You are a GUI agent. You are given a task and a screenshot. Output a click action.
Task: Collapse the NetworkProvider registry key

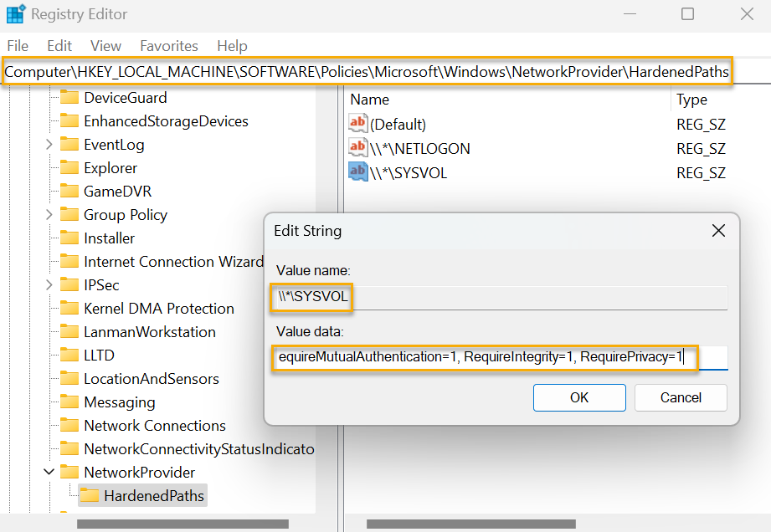(x=49, y=472)
